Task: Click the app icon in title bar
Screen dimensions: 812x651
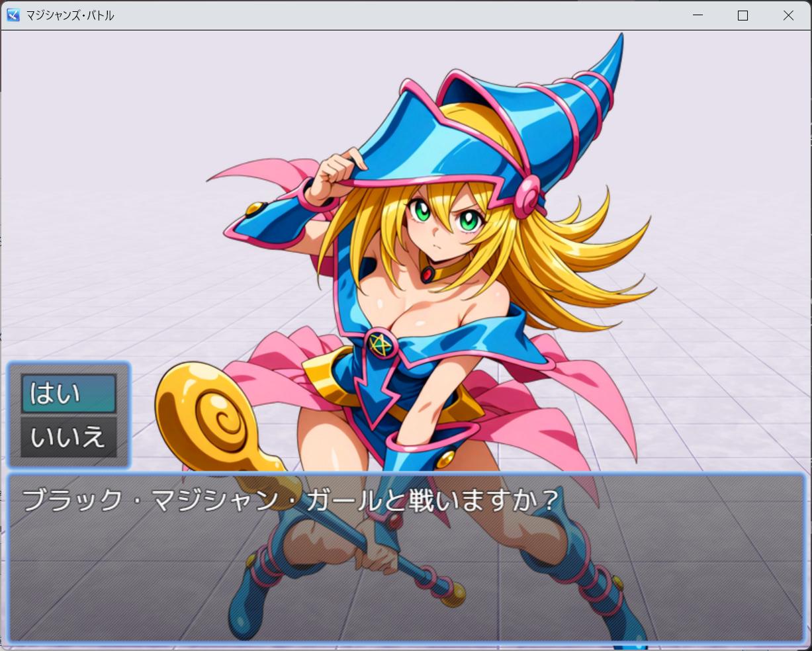Action: click(x=13, y=15)
